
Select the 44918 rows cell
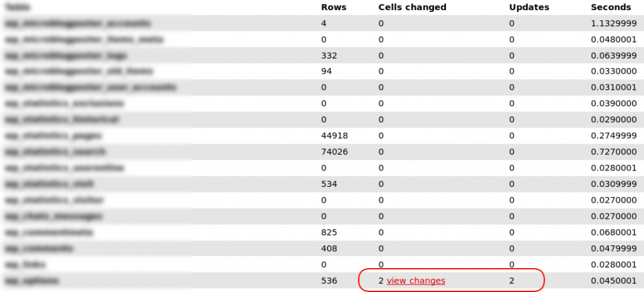335,136
